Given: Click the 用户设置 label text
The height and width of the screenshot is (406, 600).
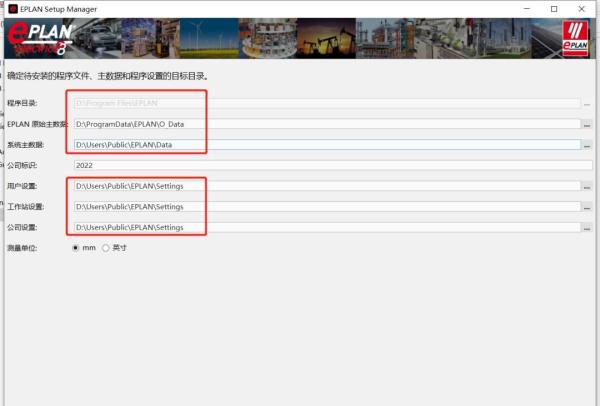Looking at the screenshot, I should [x=22, y=186].
